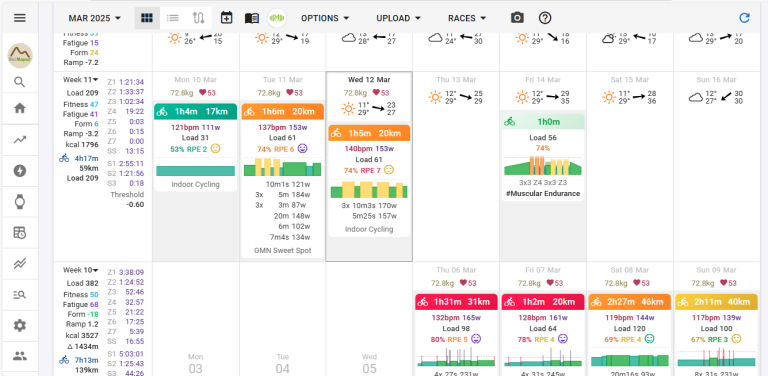
Task: Open the calendar schedule sidebar icon
Action: (20, 233)
